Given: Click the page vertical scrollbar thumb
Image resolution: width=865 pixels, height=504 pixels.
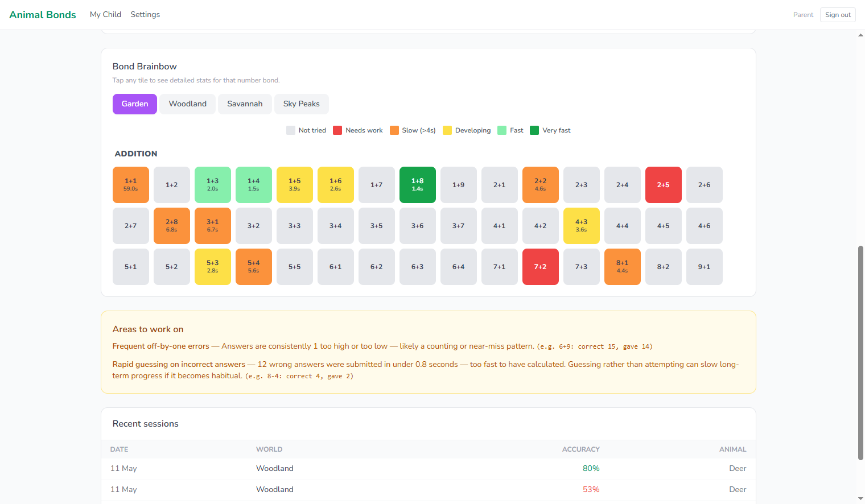Looking at the screenshot, I should [x=860, y=353].
